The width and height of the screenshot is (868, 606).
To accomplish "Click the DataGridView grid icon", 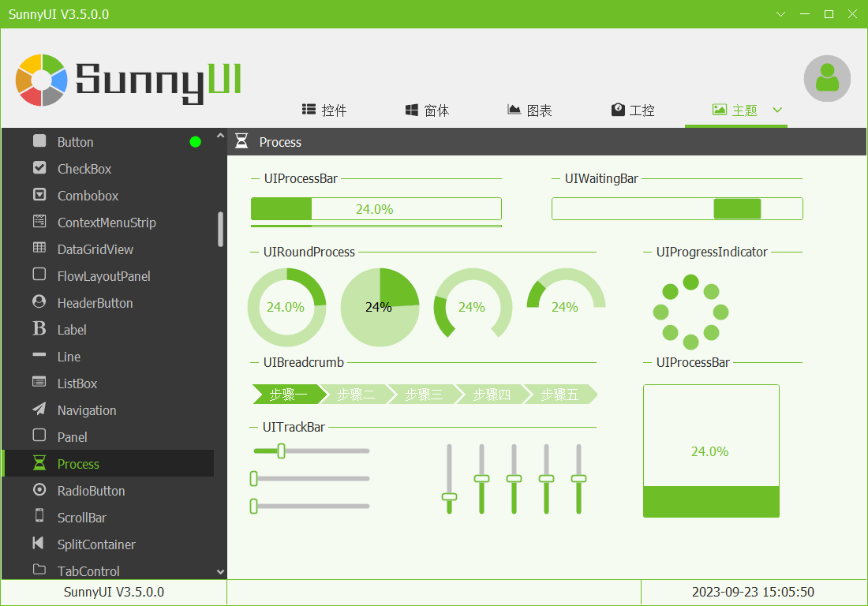I will [x=39, y=248].
